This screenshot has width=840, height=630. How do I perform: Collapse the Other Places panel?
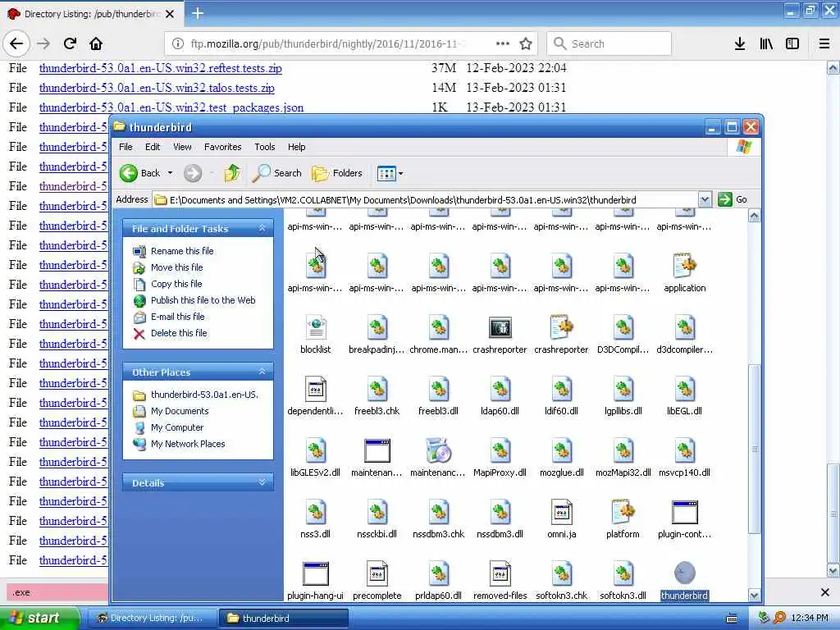point(262,372)
